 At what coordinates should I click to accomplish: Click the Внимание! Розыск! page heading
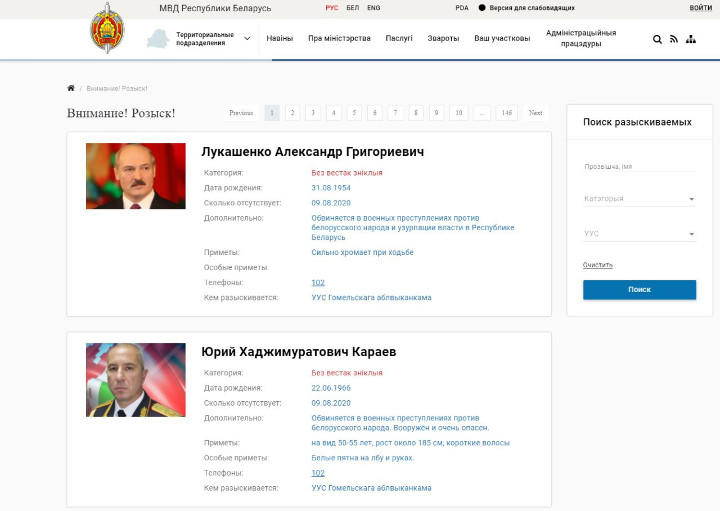pos(121,113)
